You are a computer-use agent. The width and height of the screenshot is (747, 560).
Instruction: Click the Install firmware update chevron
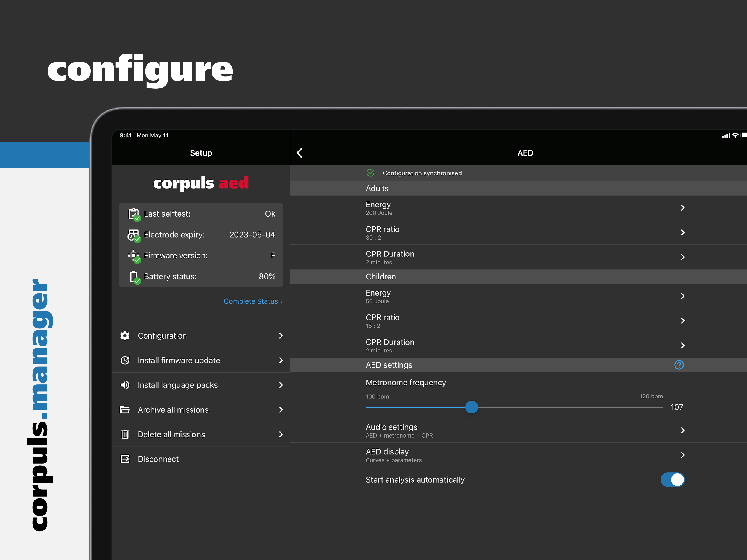[281, 360]
